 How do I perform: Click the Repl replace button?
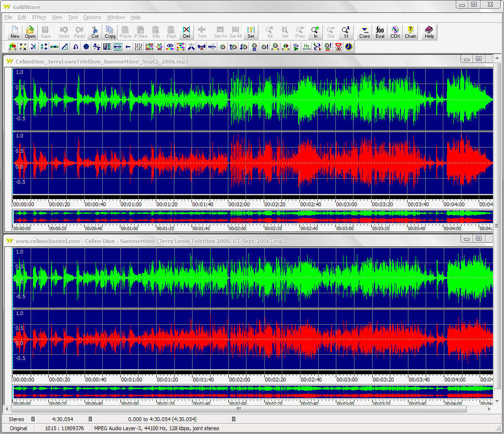click(x=172, y=32)
